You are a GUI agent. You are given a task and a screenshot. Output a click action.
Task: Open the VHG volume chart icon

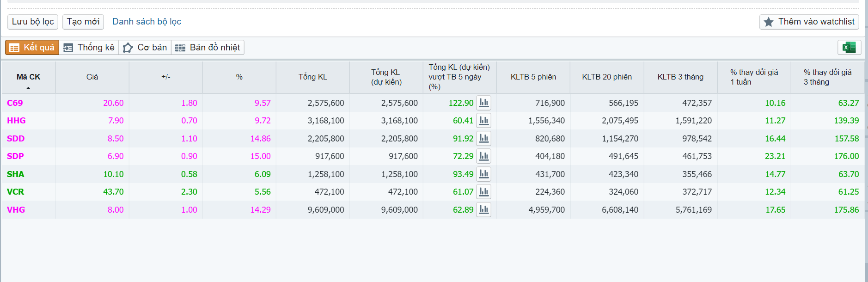(x=483, y=209)
